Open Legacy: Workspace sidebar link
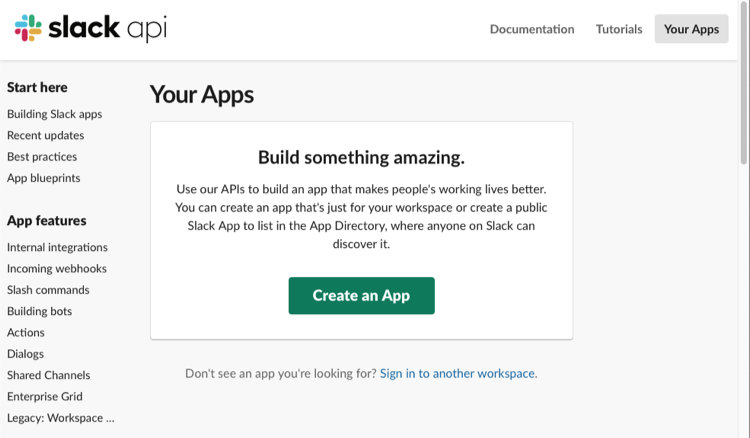The height and width of the screenshot is (438, 750). tap(61, 418)
